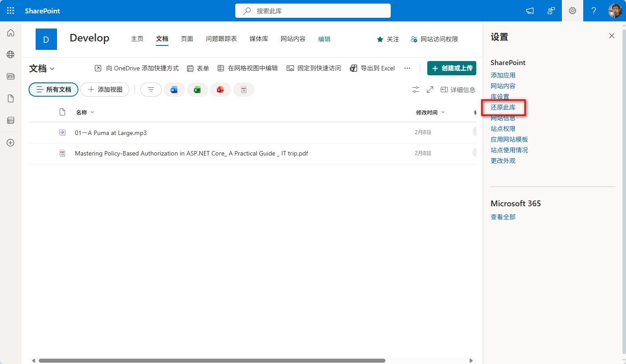
Task: Click 还原此库 link
Action: tap(503, 107)
